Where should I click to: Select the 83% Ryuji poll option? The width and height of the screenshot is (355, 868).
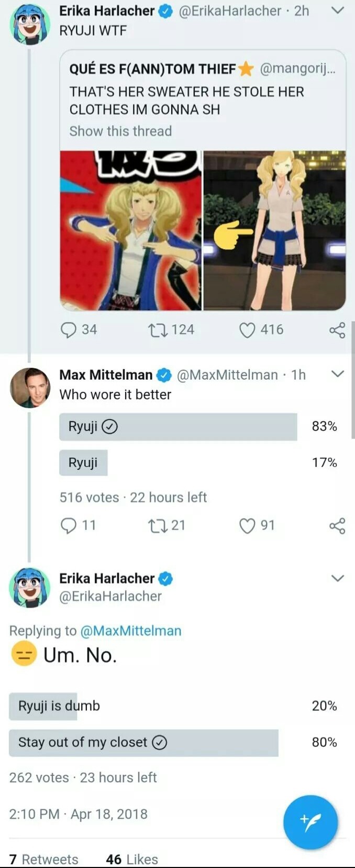(x=178, y=427)
